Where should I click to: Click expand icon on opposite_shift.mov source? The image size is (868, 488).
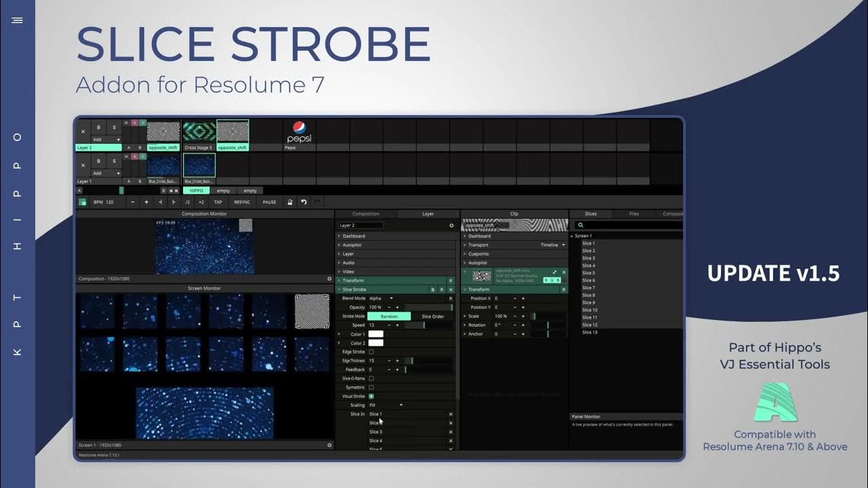click(x=555, y=272)
